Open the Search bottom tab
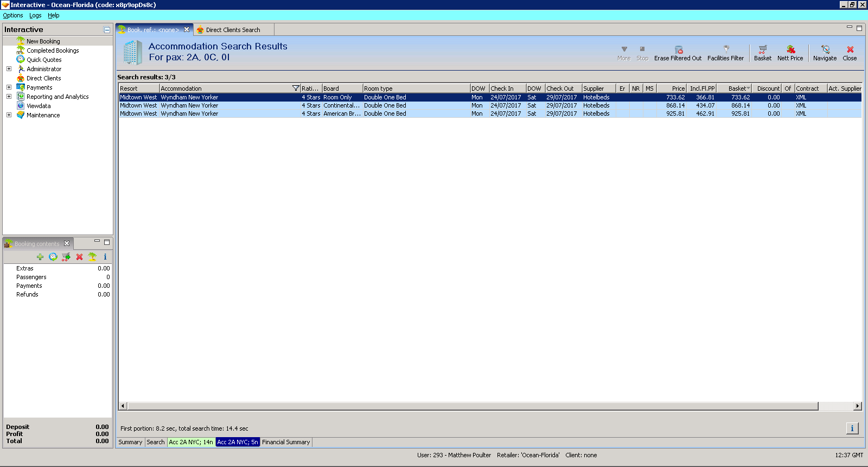 pos(156,443)
